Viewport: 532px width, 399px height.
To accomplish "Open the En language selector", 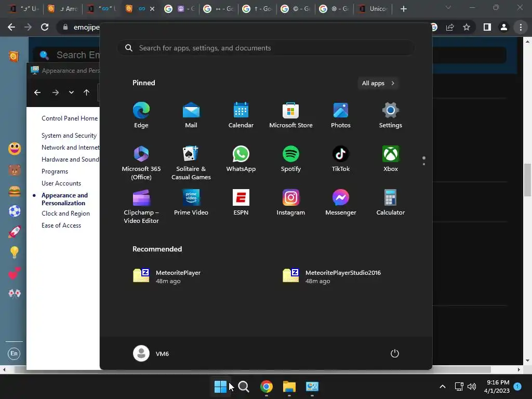I will [x=14, y=353].
